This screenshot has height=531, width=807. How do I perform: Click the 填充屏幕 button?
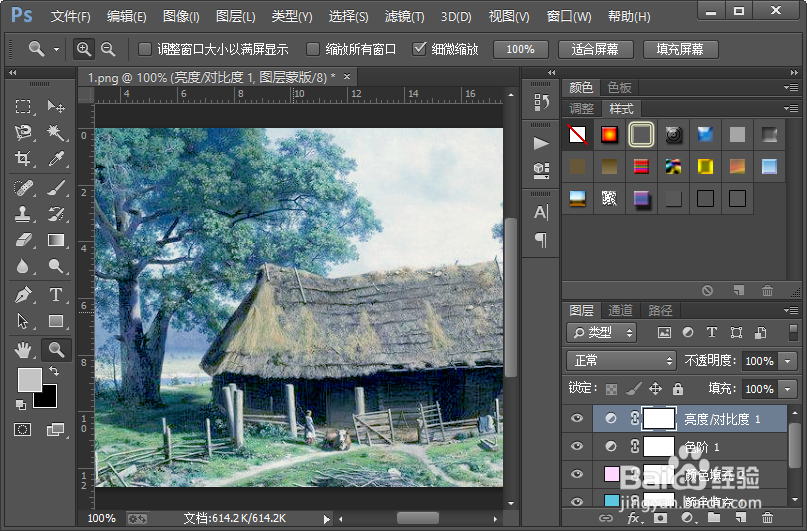[680, 49]
